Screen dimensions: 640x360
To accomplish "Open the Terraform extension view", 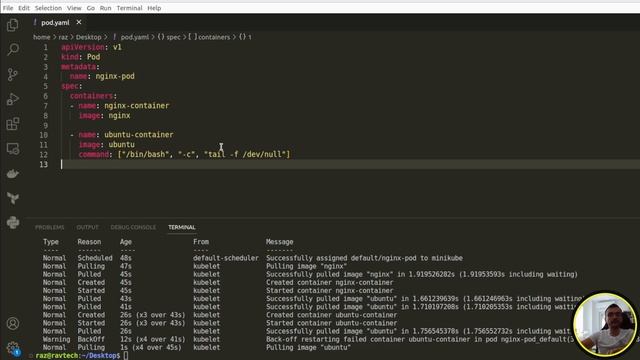I will [13, 198].
